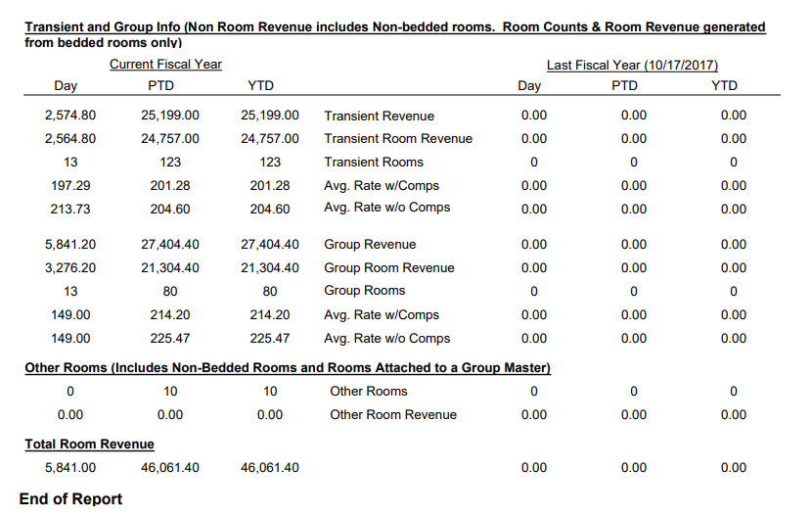Image resolution: width=812 pixels, height=517 pixels.
Task: Click the Group Room Revenue row label
Action: (388, 268)
